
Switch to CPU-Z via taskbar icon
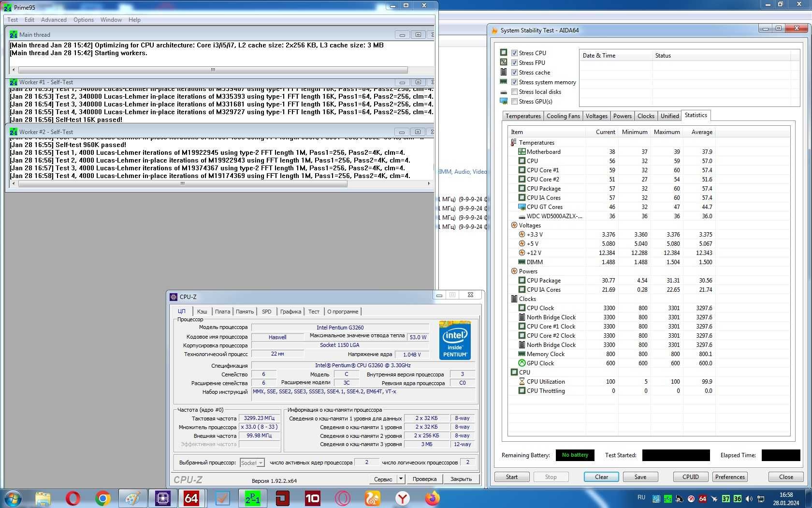[x=163, y=498]
